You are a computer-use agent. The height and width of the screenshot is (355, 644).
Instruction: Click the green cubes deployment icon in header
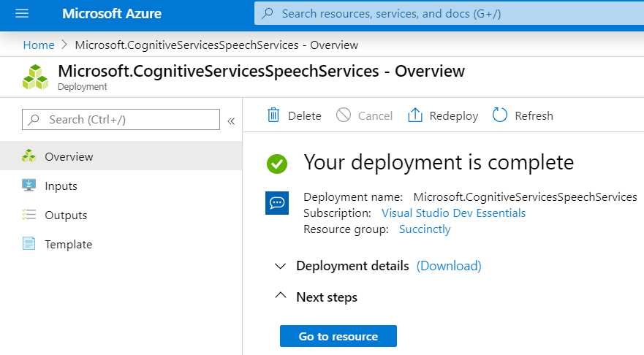click(x=35, y=77)
